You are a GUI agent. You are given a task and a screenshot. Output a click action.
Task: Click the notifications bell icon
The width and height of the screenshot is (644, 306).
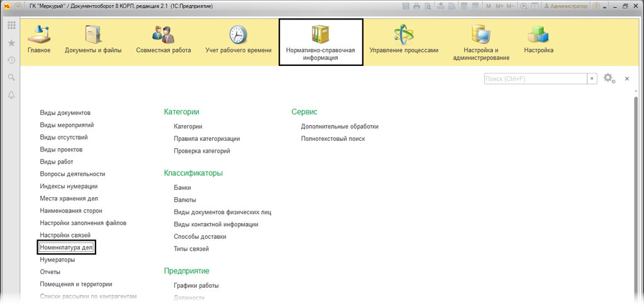(11, 95)
